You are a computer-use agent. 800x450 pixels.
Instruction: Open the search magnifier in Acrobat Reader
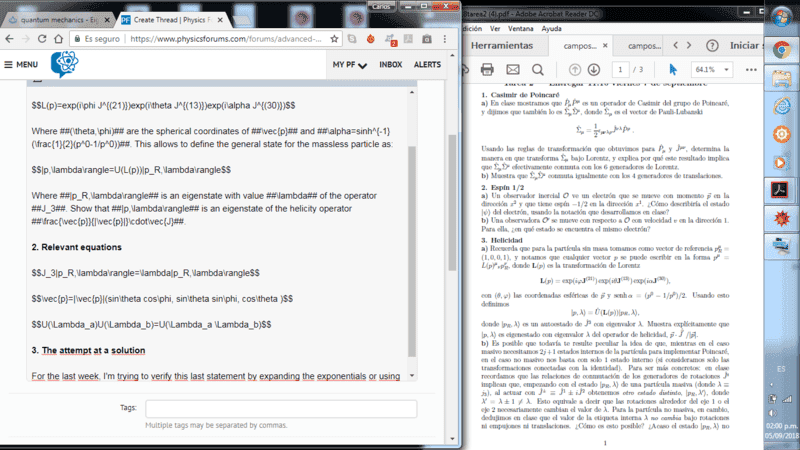point(538,69)
